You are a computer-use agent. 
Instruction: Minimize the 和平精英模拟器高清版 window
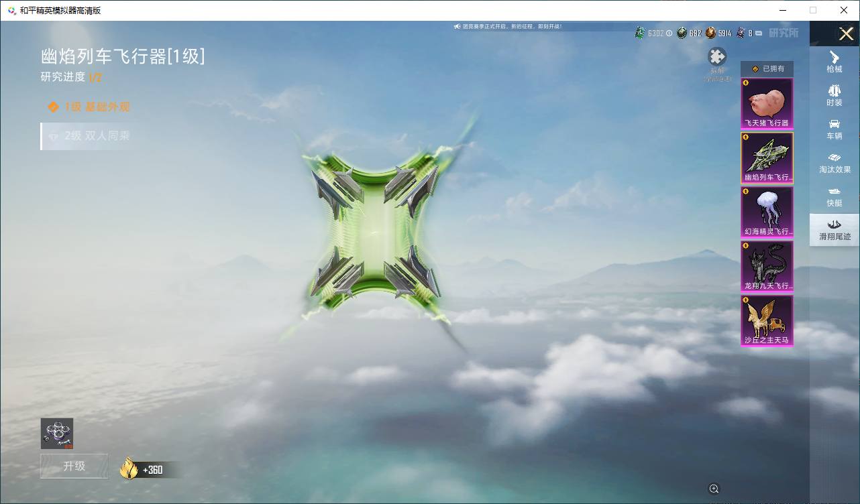[782, 10]
